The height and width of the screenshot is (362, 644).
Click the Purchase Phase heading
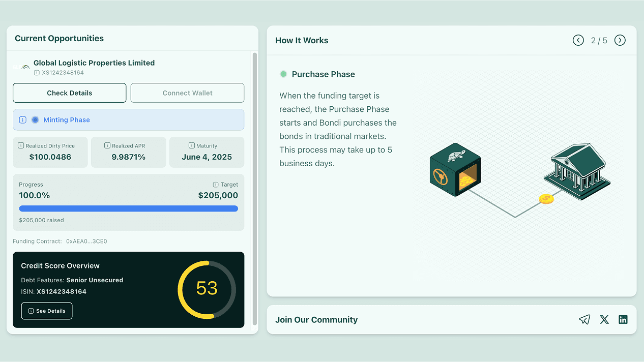tap(324, 74)
